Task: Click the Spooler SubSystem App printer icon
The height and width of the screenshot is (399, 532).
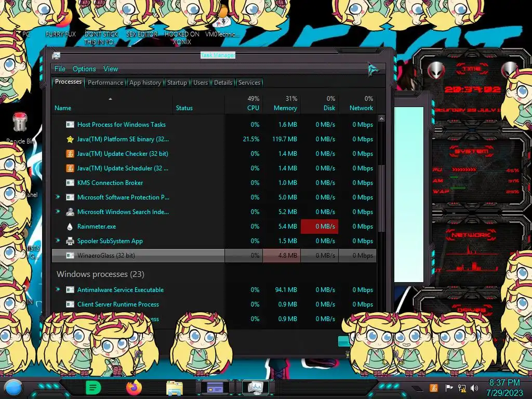Action: 70,241
